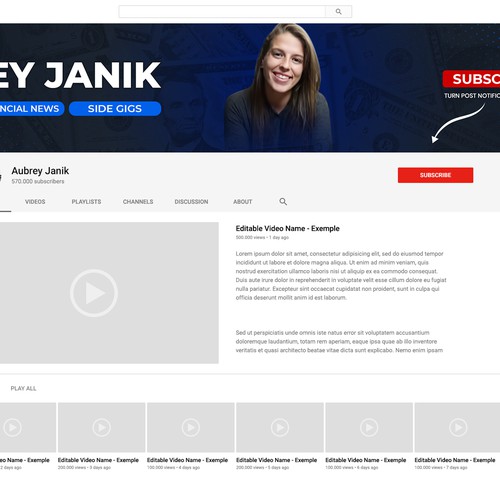Switch to the DISCUSSION tab

point(191,202)
